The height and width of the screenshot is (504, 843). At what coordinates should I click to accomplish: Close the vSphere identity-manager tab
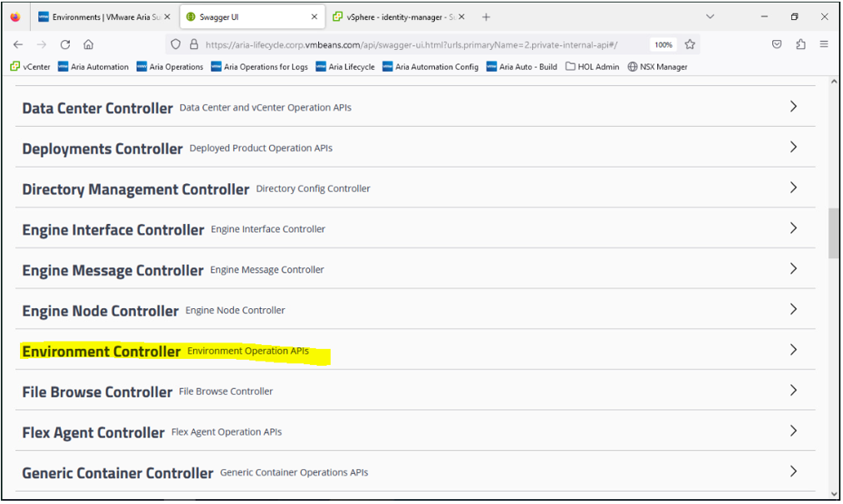click(x=461, y=17)
